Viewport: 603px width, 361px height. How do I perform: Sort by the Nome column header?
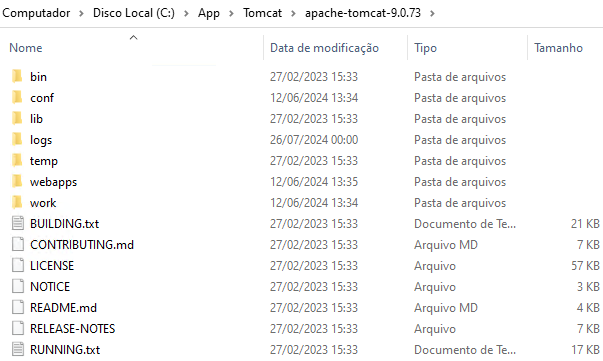point(26,48)
